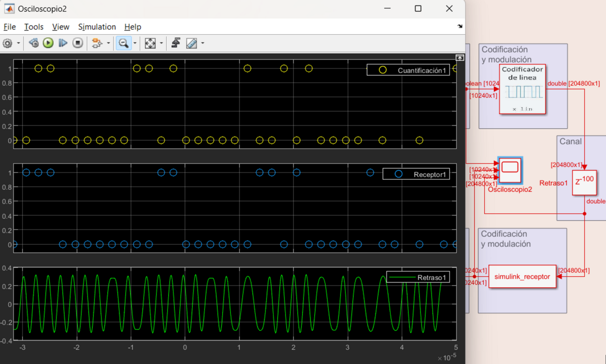Click the Scale Axes Limits icon

[150, 43]
